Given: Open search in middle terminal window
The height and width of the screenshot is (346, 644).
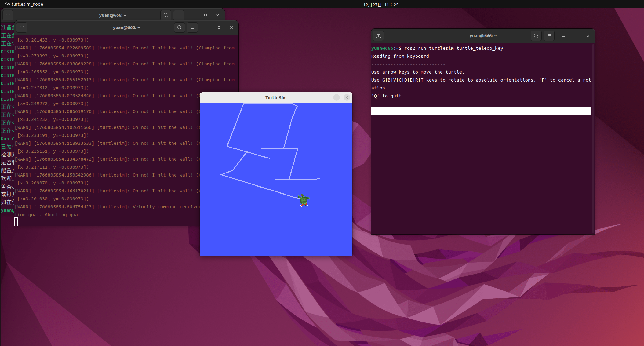Looking at the screenshot, I should tap(180, 28).
